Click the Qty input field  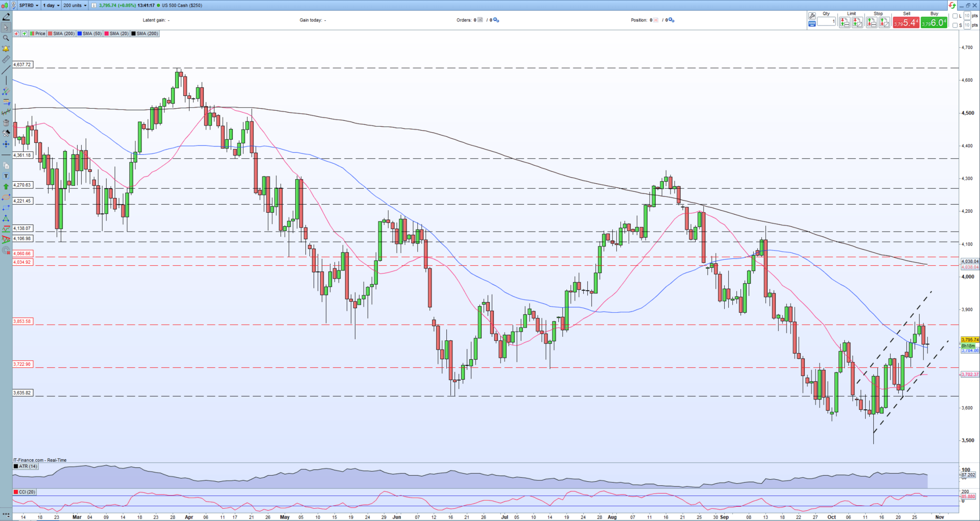(x=826, y=21)
